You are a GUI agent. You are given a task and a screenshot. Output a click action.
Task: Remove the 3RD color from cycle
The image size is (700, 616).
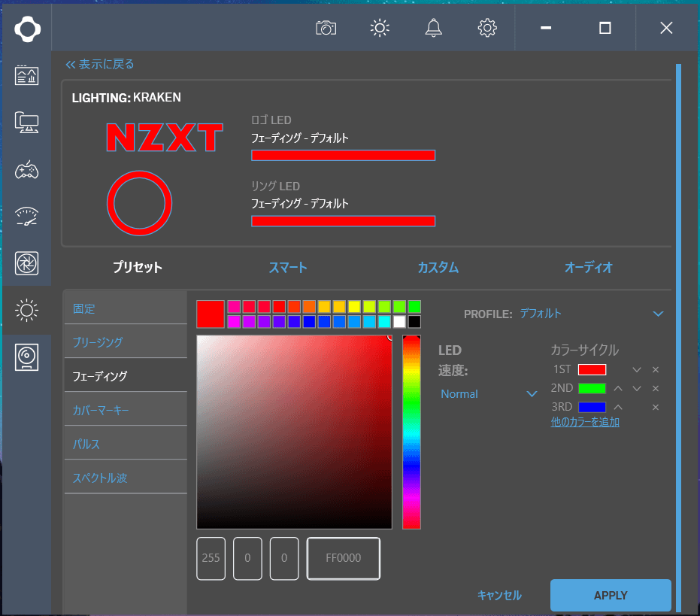point(656,408)
